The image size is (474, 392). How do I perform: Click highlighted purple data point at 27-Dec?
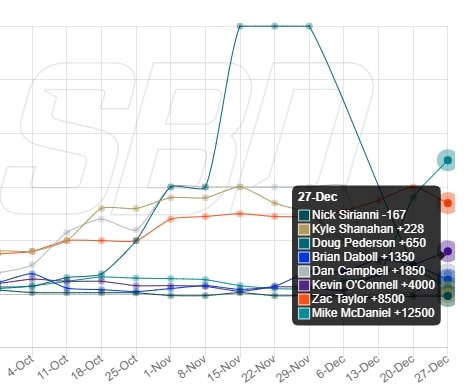pos(448,251)
